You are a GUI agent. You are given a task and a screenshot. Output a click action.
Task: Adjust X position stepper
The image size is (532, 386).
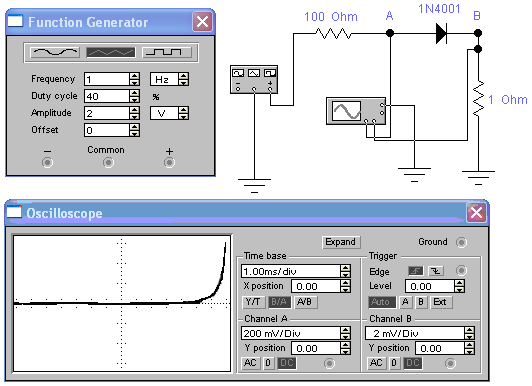[345, 286]
